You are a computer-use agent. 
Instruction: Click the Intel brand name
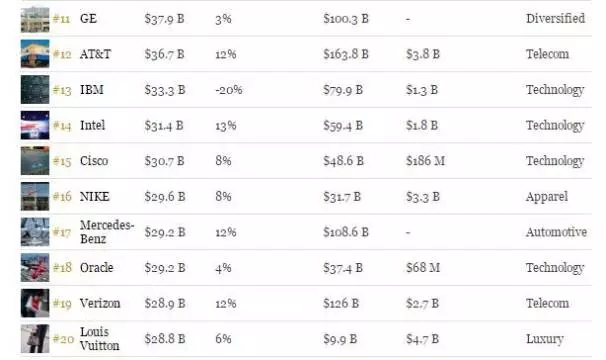coord(92,125)
